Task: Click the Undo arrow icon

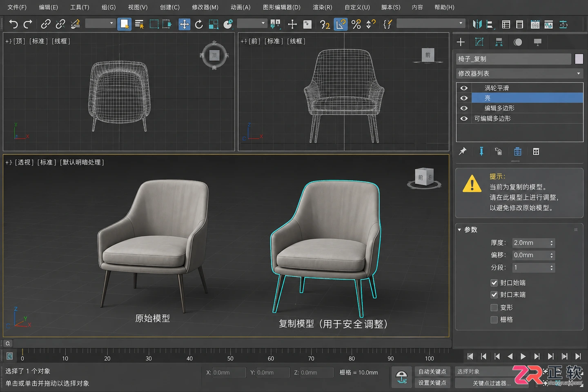Action: (x=13, y=24)
